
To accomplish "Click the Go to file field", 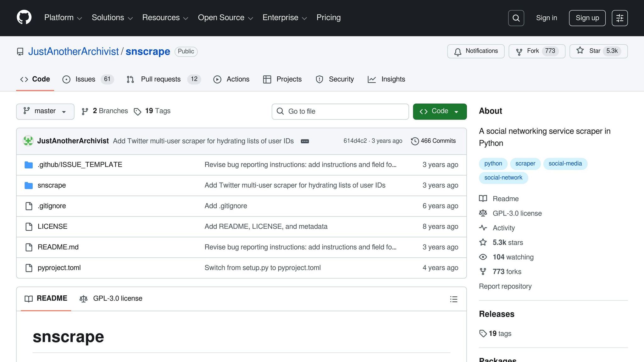I will [340, 111].
